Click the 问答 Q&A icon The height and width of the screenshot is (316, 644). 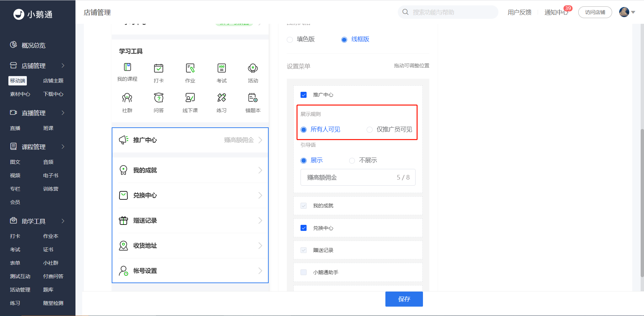pyautogui.click(x=159, y=98)
